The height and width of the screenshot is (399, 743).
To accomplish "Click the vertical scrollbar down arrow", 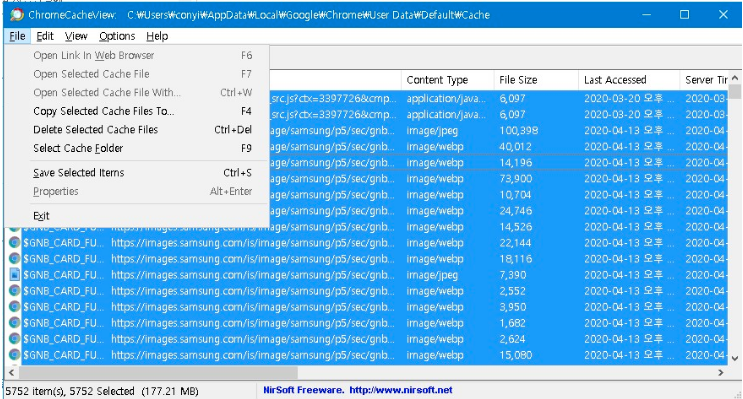I will coord(735,359).
